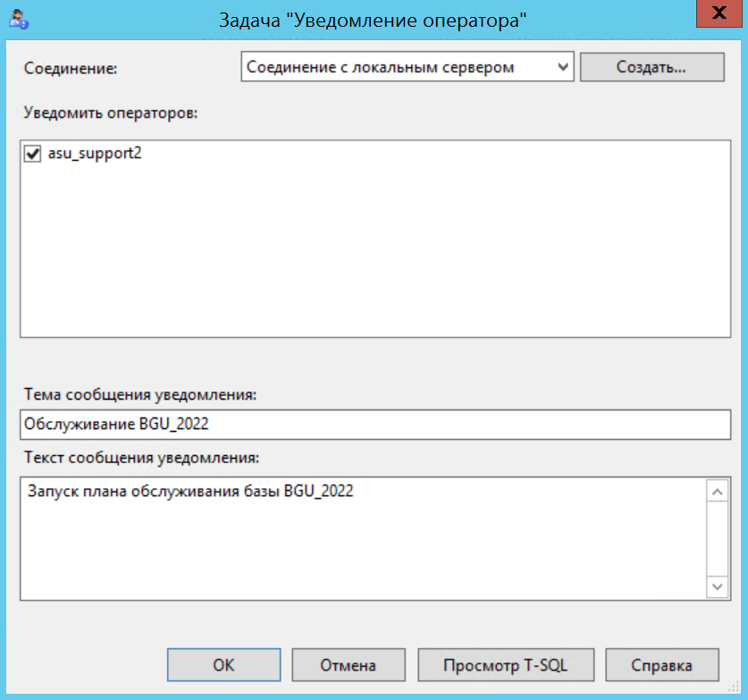The height and width of the screenshot is (700, 748).
Task: Confirm with the OK button
Action: 223,665
